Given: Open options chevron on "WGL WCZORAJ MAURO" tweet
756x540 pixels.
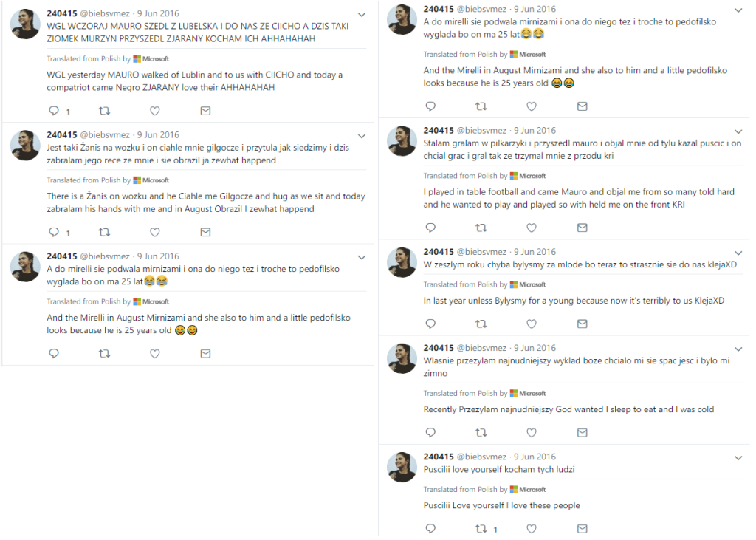Looking at the screenshot, I should [362, 15].
